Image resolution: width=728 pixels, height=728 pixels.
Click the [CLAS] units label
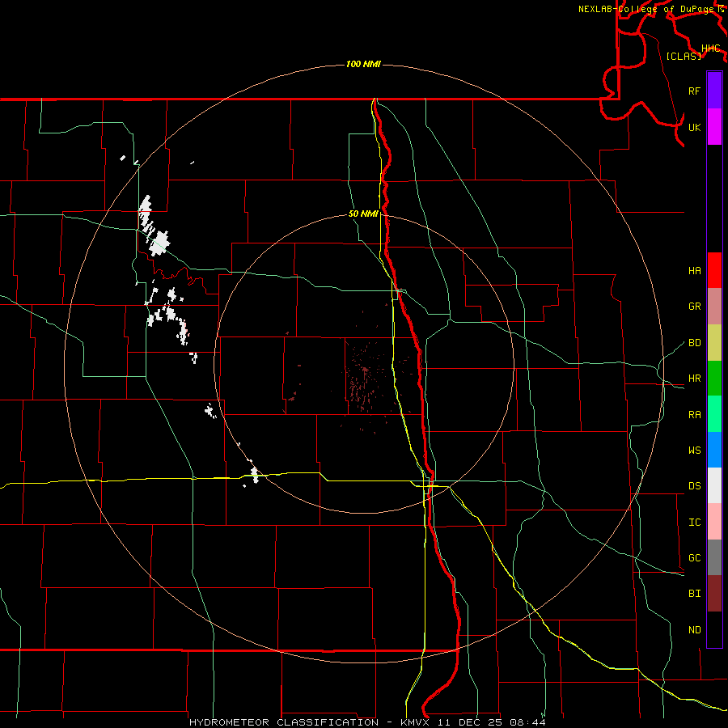(684, 57)
